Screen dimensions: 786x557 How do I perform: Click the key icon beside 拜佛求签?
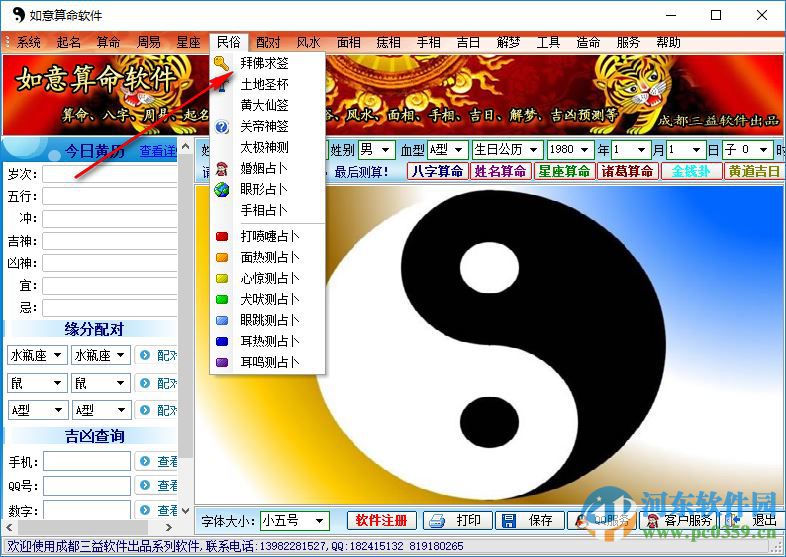[x=221, y=63]
